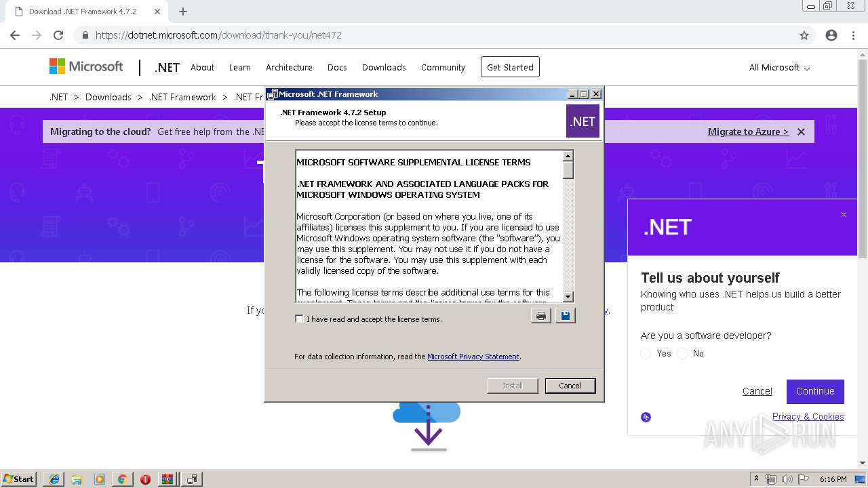The height and width of the screenshot is (488, 868).
Task: Print the license terms
Action: (x=540, y=316)
